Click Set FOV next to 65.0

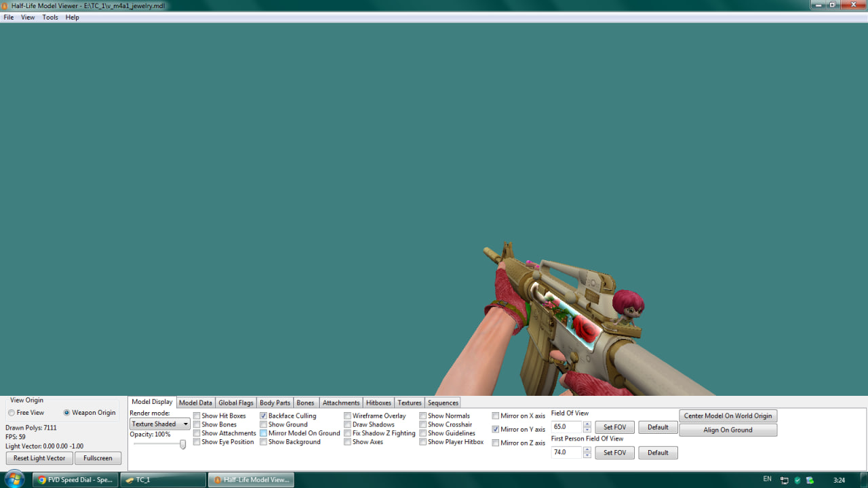(615, 428)
